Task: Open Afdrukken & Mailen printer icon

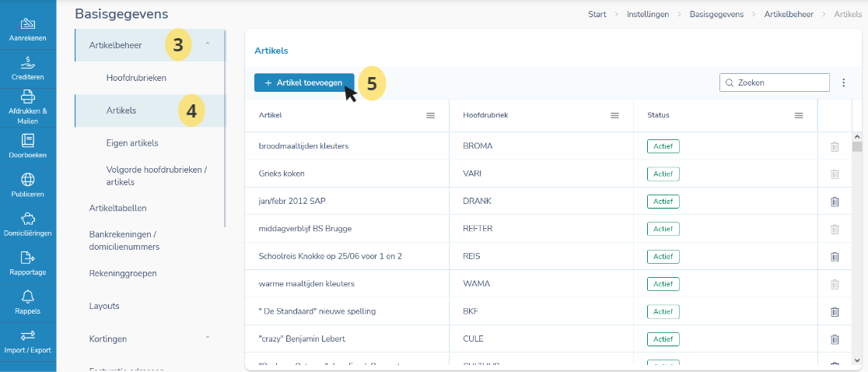Action: tap(28, 97)
